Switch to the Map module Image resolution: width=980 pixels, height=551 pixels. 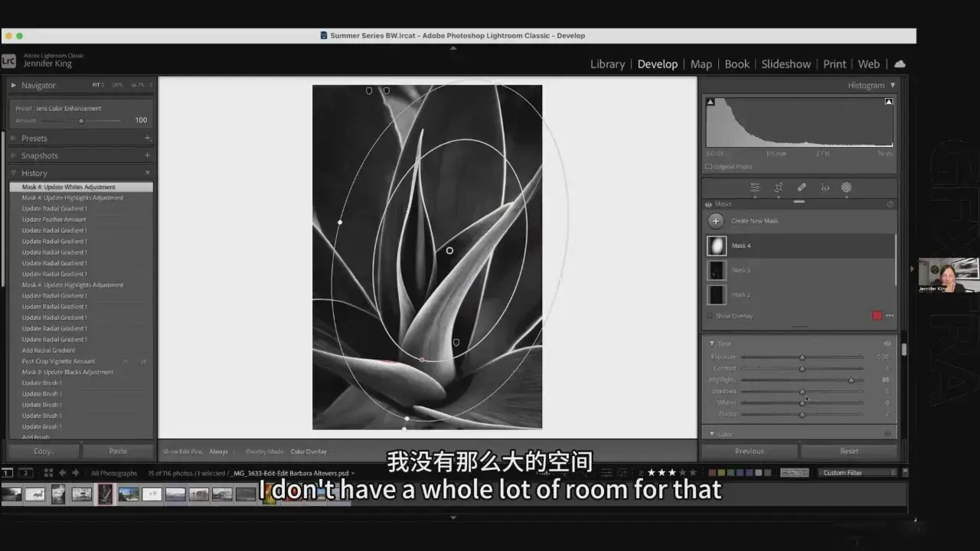click(701, 64)
